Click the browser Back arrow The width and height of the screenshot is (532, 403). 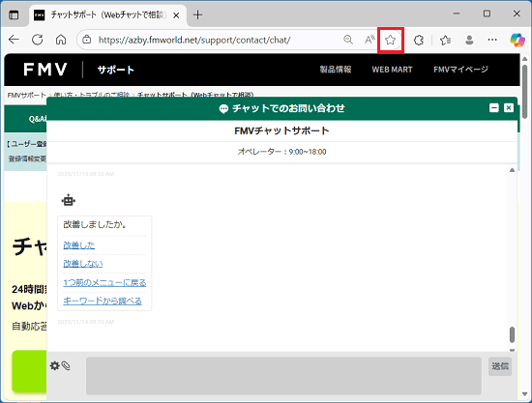coord(14,40)
